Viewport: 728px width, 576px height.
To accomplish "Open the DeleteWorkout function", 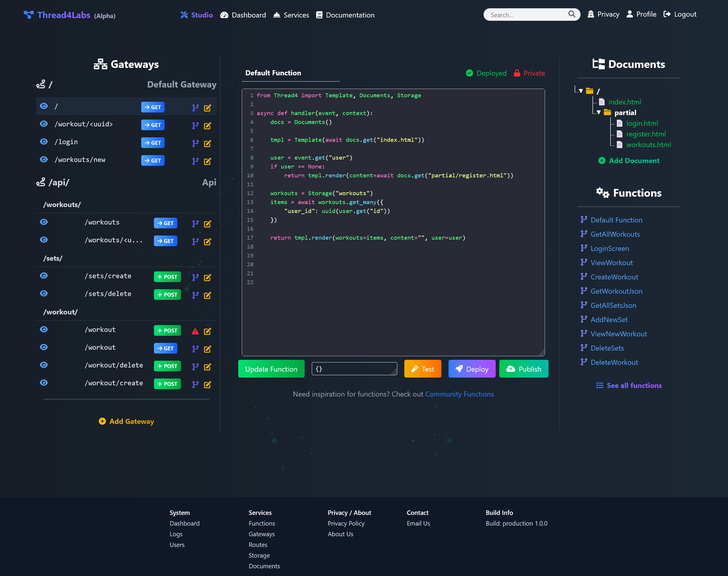I will 614,362.
